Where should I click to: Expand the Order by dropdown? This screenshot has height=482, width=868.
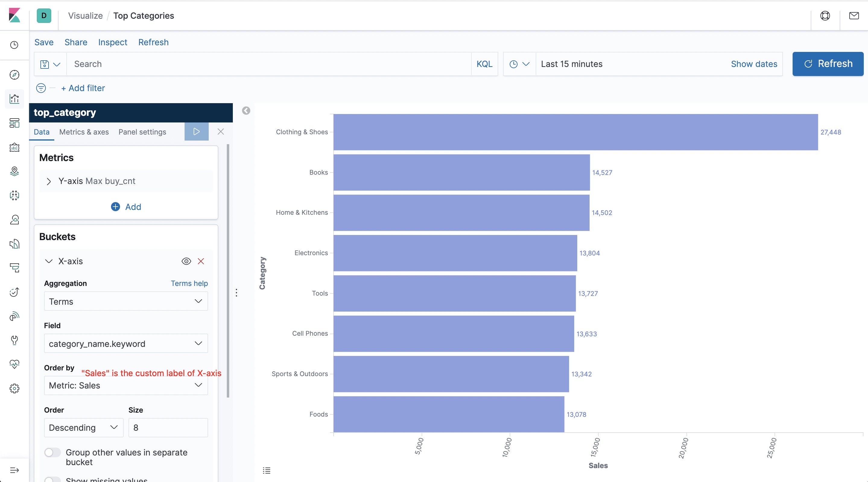[126, 385]
